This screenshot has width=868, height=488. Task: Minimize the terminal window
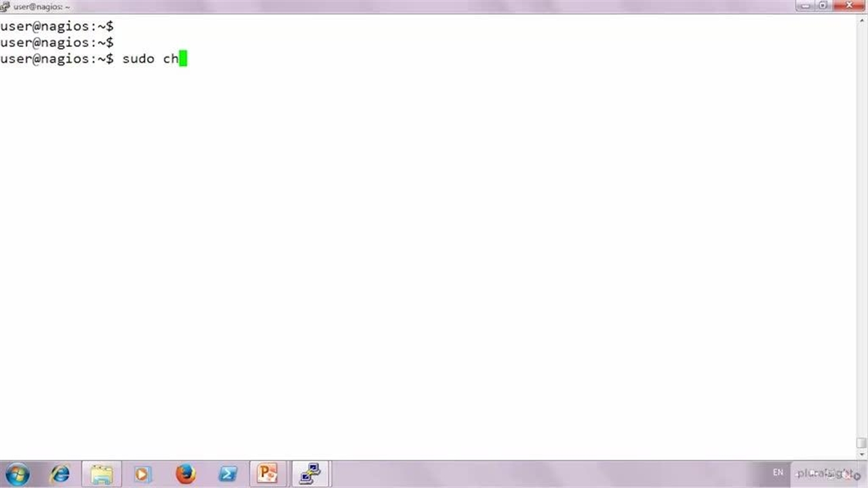click(804, 6)
